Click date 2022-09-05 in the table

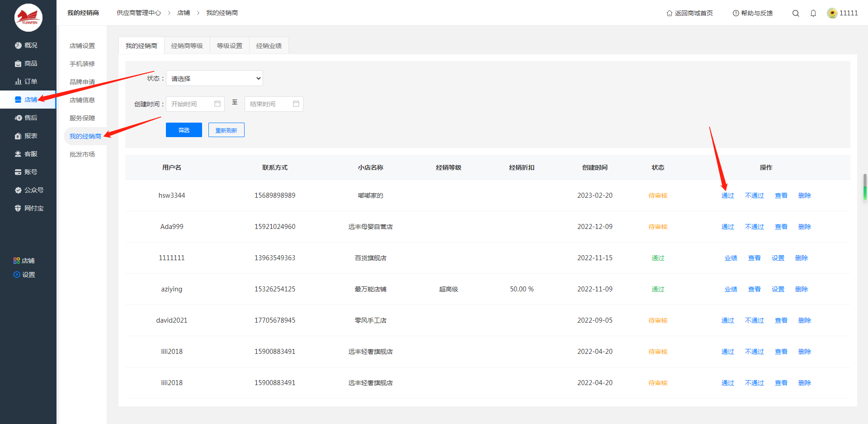tap(595, 320)
